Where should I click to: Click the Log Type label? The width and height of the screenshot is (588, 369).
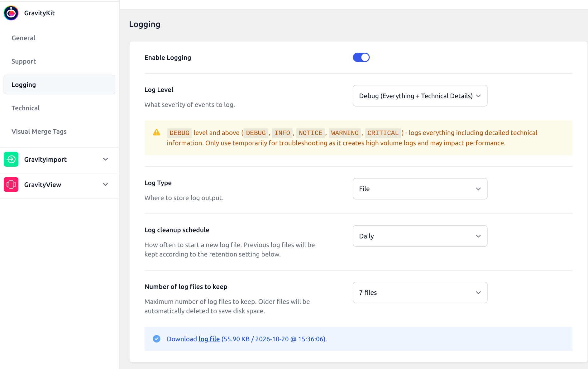coord(158,183)
